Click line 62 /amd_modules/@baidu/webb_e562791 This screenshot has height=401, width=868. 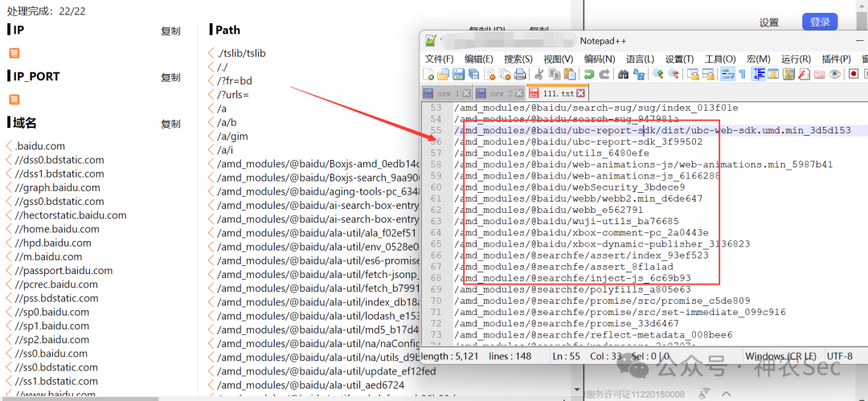(x=548, y=210)
